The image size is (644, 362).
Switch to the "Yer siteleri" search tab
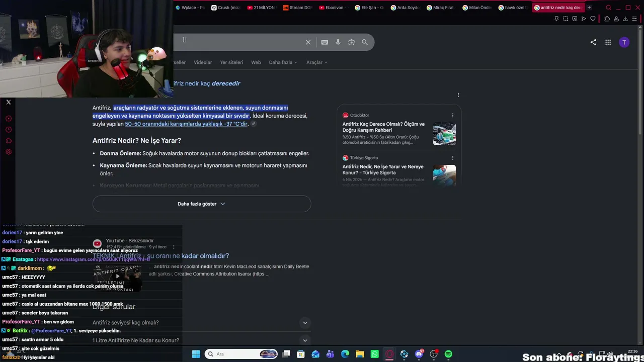(x=231, y=62)
